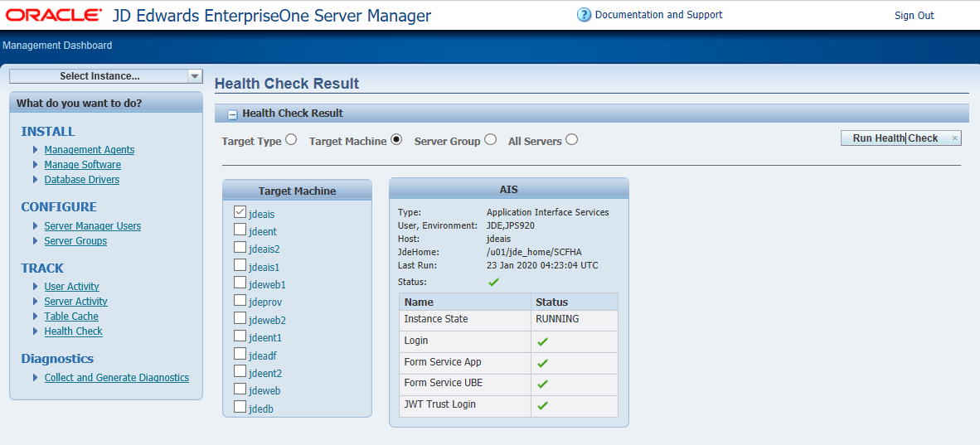Click the Status column header
Image resolution: width=980 pixels, height=445 pixels.
pyautogui.click(x=575, y=302)
